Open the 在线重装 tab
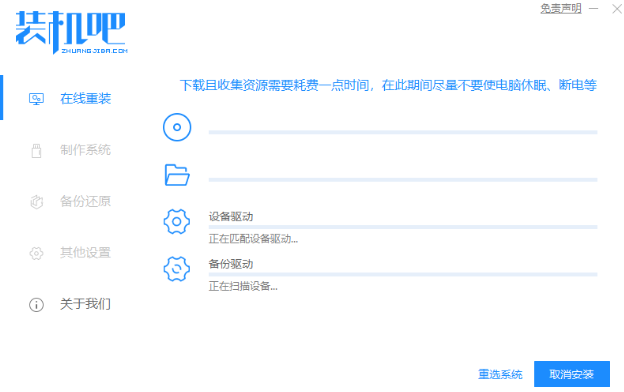This screenshot has width=624, height=392. click(85, 99)
